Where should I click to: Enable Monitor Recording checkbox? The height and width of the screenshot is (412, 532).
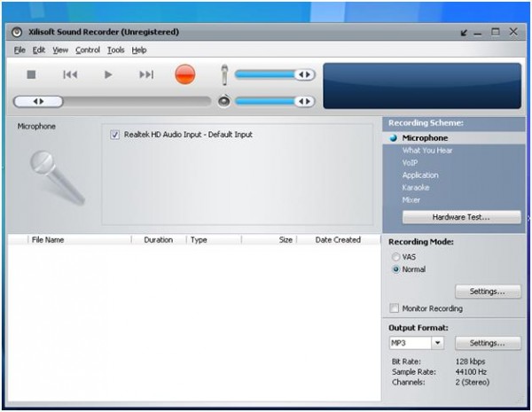point(395,308)
